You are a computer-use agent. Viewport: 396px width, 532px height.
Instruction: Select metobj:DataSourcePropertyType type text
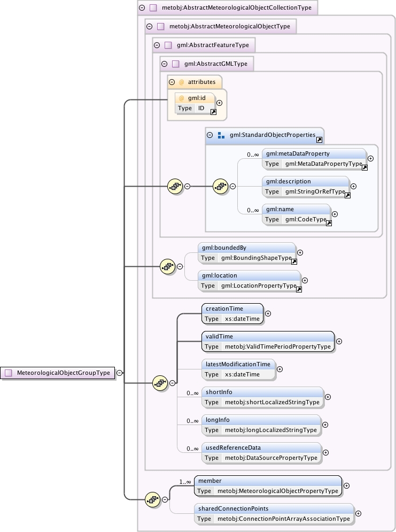271,458
